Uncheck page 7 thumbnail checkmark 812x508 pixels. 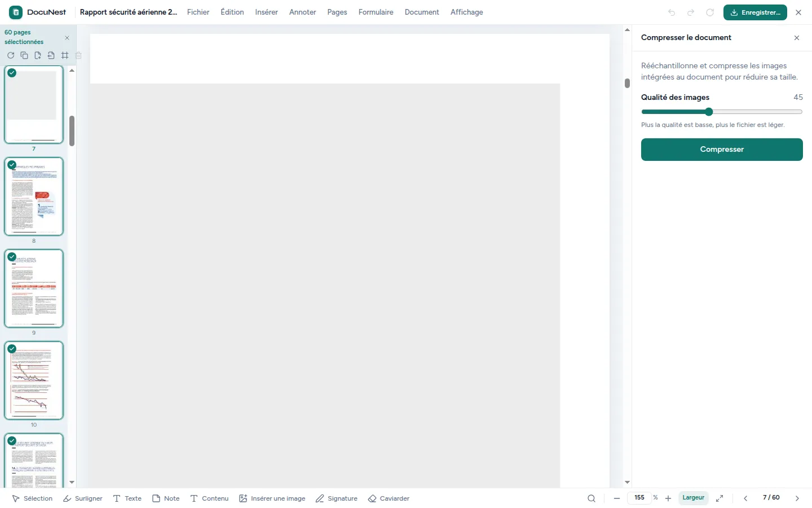coord(12,73)
